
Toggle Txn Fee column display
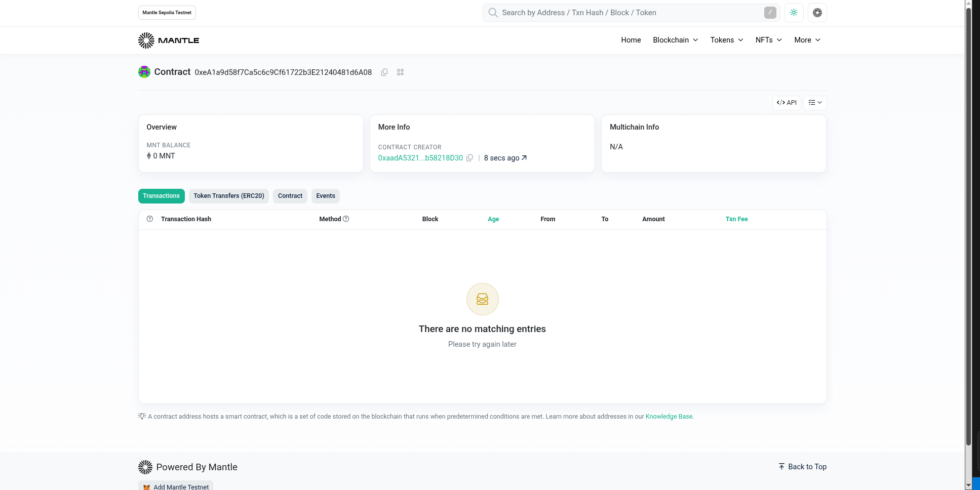[736, 219]
